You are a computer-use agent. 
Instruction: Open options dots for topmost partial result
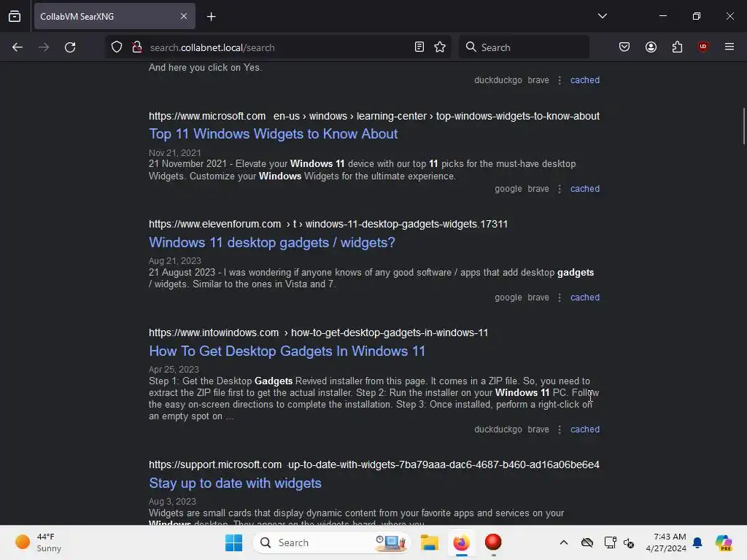click(x=560, y=80)
